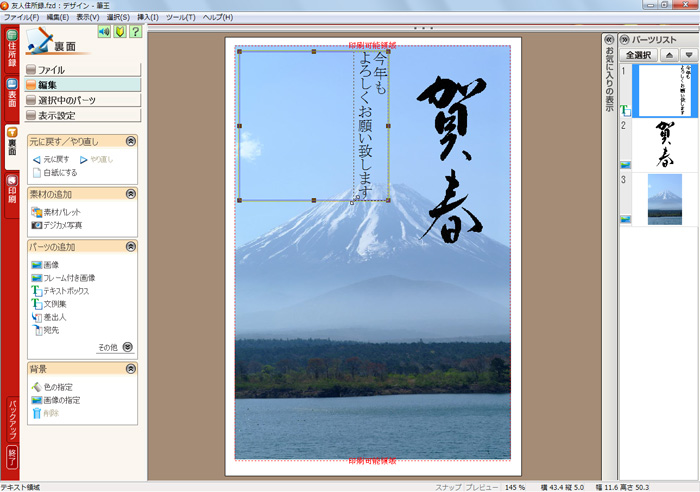
Task: Collapse the パーツの追加 section
Action: pyautogui.click(x=130, y=246)
